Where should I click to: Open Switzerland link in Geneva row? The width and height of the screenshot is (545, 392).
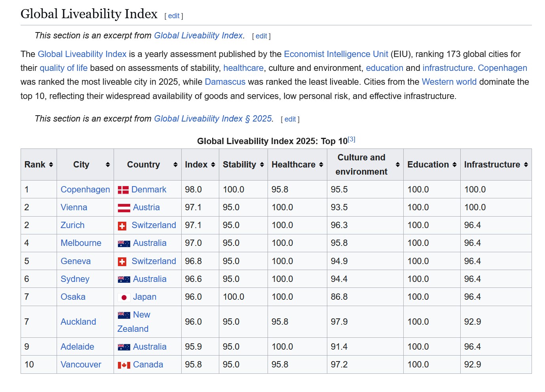[x=154, y=261]
